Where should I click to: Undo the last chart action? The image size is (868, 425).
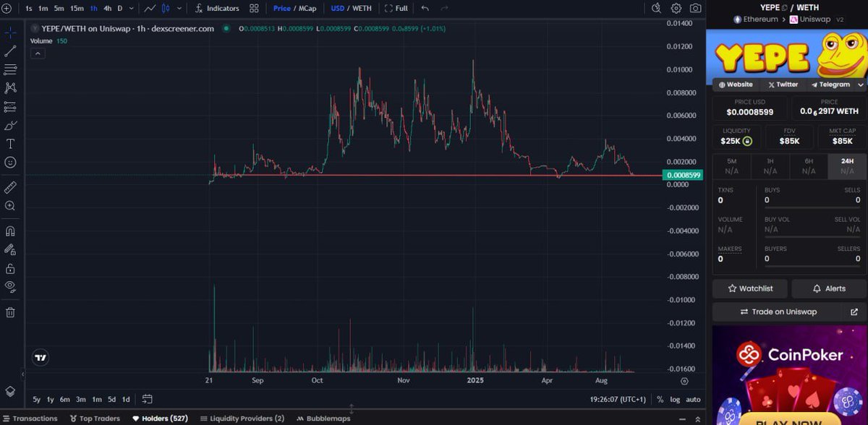pyautogui.click(x=425, y=9)
